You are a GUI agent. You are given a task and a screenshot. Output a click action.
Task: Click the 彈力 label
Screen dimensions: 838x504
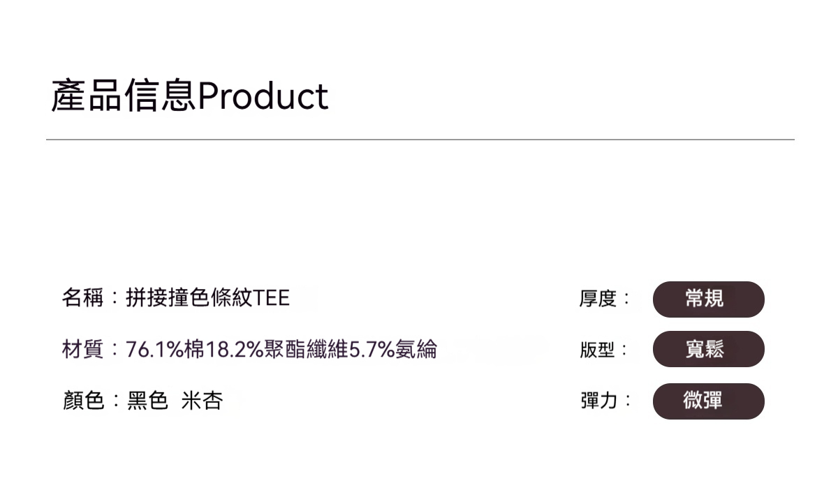click(x=598, y=401)
